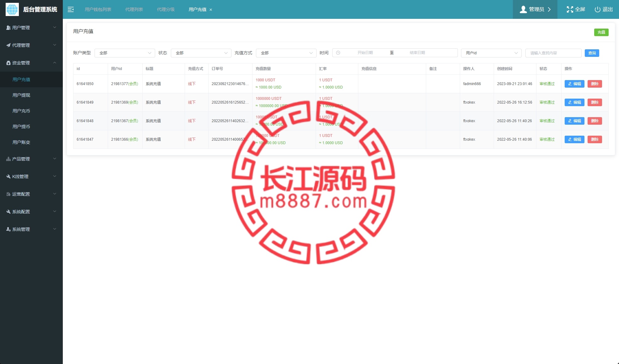This screenshot has height=364, width=619.
Task: Click the 系统管理 sidebar icon
Action: click(8, 229)
